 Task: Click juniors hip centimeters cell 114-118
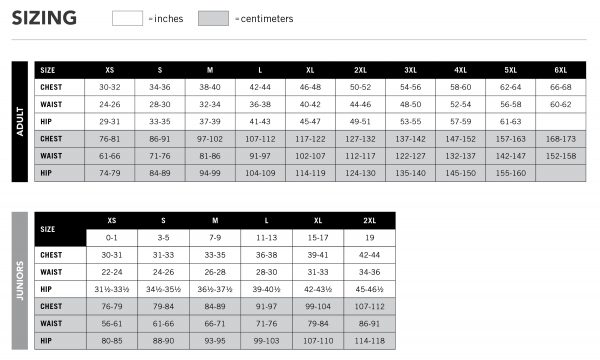click(370, 341)
